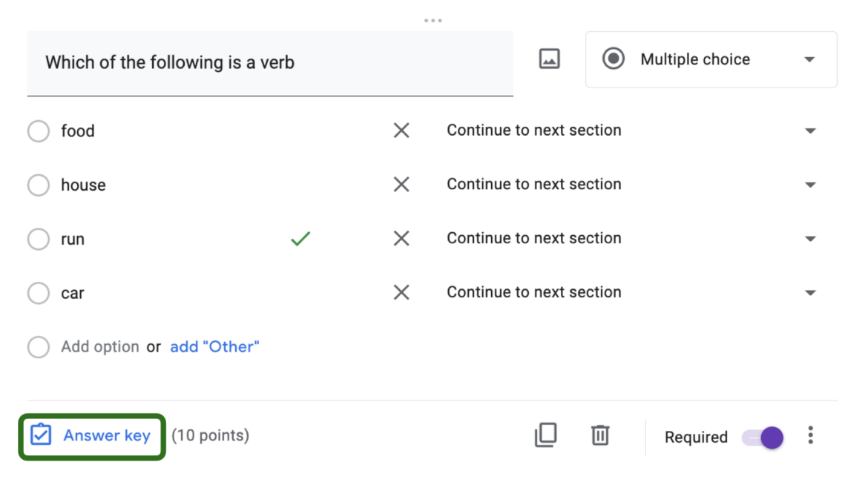
Task: Duplicate this question
Action: (x=545, y=435)
